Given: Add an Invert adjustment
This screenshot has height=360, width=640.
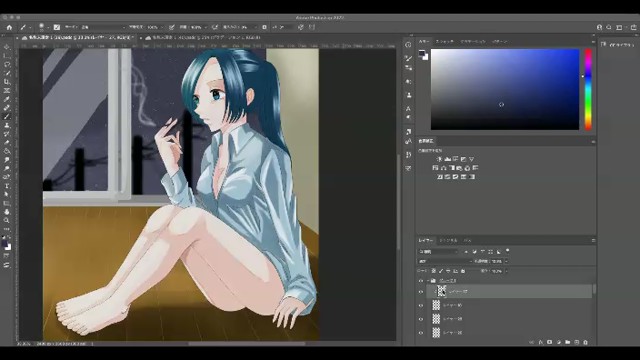Looking at the screenshot, I should tap(439, 177).
